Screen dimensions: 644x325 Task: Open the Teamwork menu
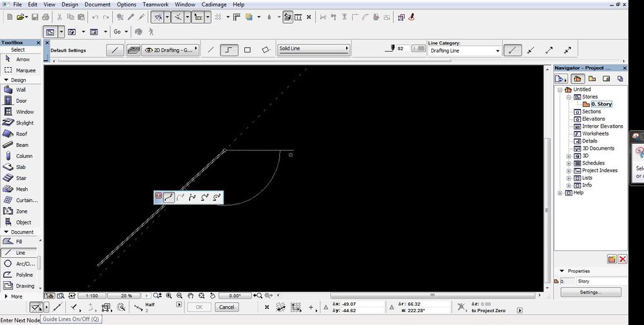tap(155, 5)
